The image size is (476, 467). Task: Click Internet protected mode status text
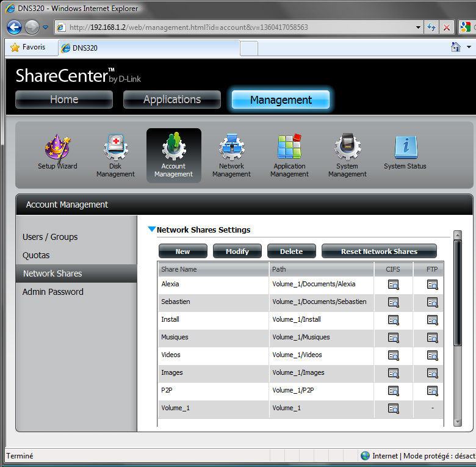[x=424, y=456]
